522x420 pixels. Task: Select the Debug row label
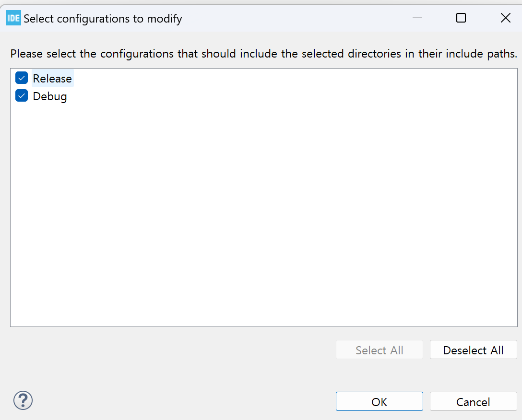coord(50,96)
